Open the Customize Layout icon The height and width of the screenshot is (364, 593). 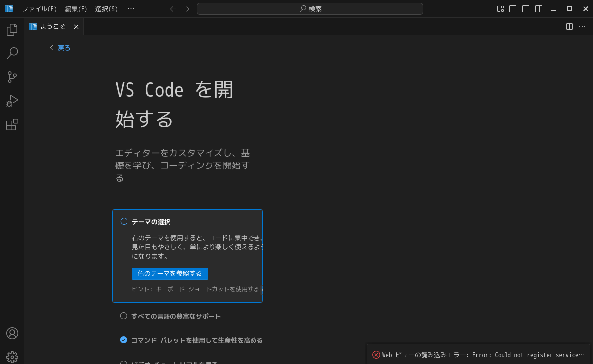tap(500, 9)
